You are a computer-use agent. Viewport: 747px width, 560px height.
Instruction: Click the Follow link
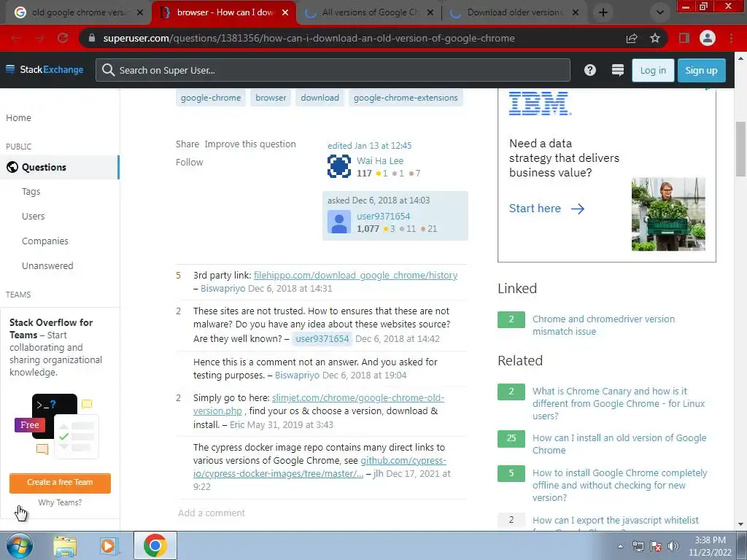[189, 162]
